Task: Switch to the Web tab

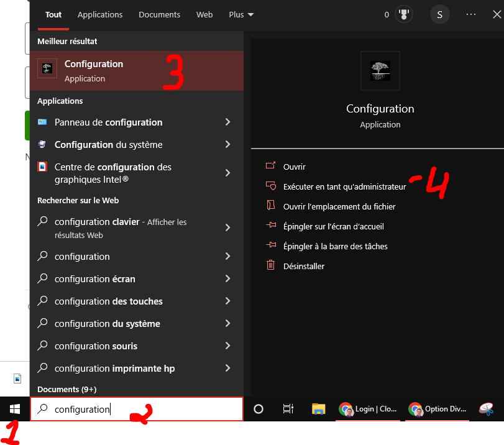Action: pyautogui.click(x=204, y=15)
